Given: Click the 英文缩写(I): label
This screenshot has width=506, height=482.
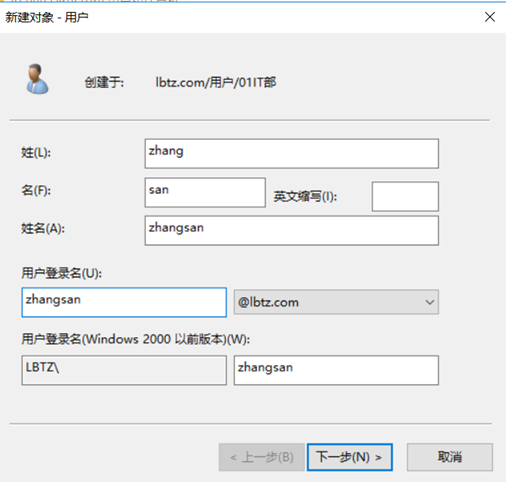Looking at the screenshot, I should coord(305,196).
